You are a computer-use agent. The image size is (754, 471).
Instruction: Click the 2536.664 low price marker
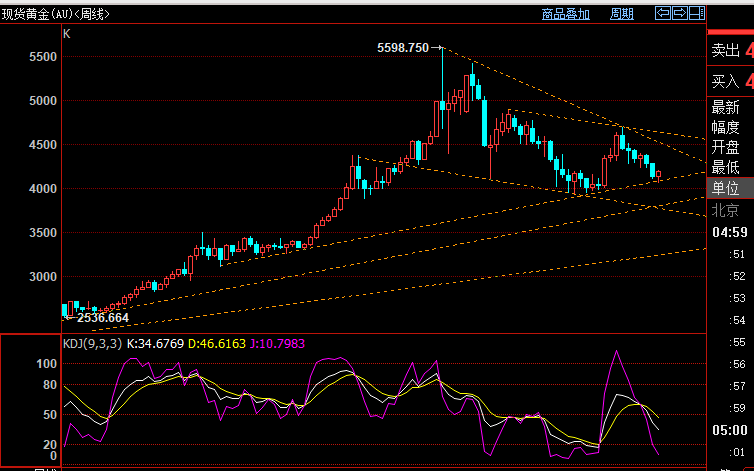click(103, 318)
